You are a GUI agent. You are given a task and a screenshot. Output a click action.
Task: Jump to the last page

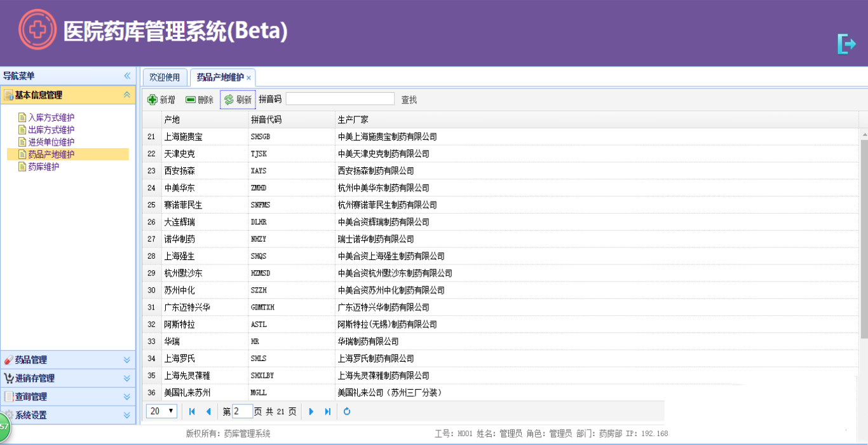click(327, 411)
